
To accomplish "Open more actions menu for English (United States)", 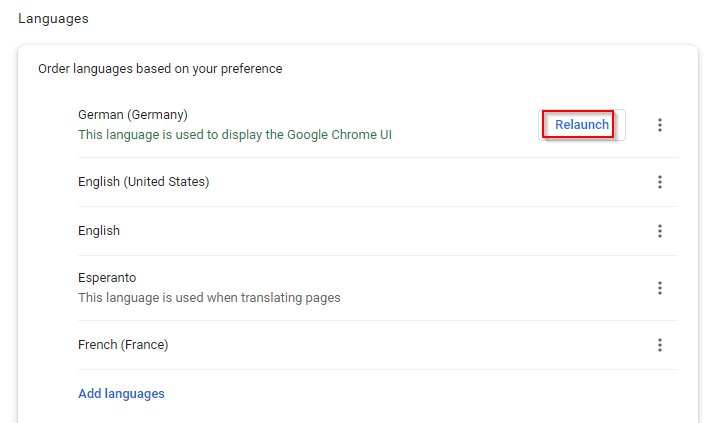I will 660,182.
